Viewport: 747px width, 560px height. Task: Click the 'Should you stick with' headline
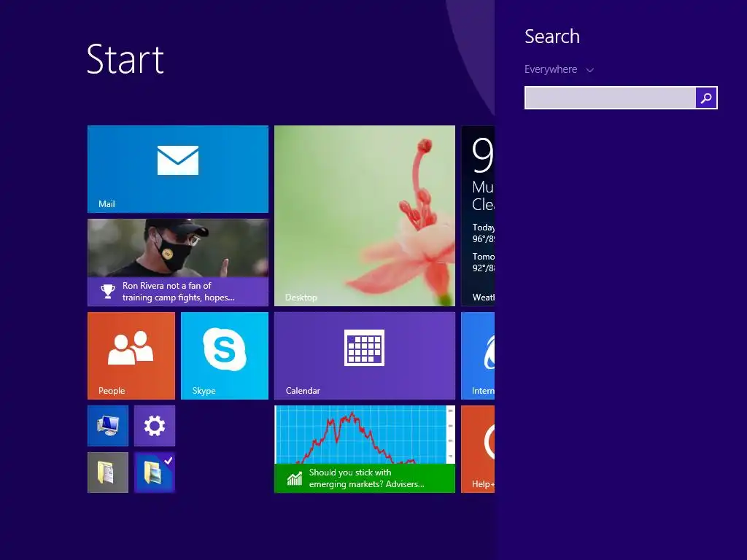[x=366, y=478]
